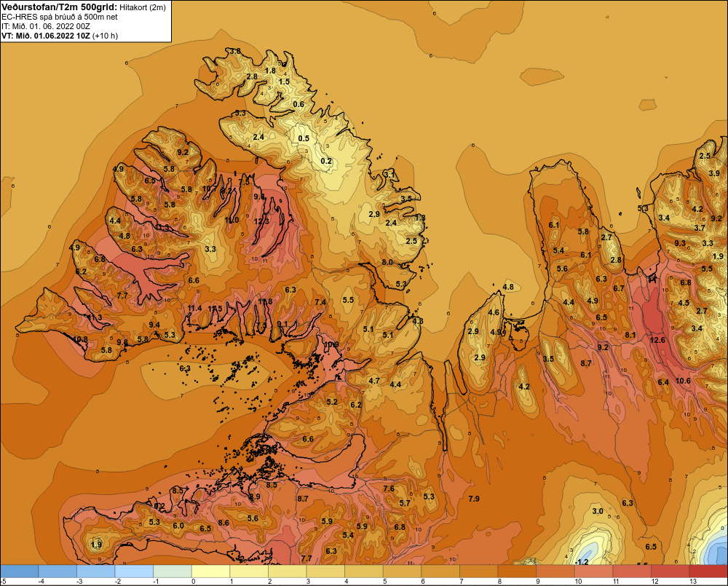
Task: Click the 6.0 temperature value on the map
Action: pyautogui.click(x=178, y=526)
